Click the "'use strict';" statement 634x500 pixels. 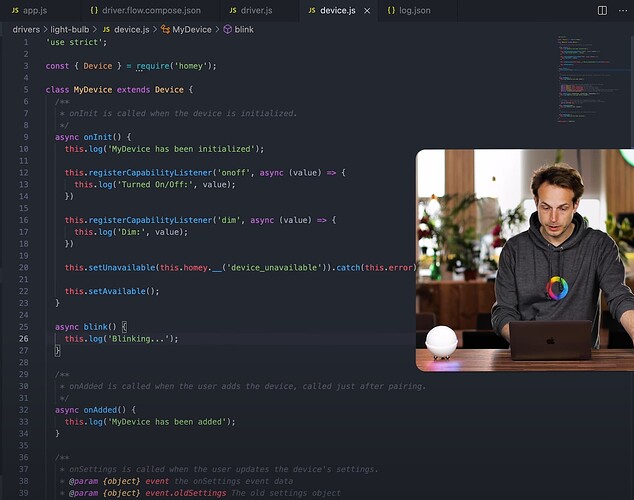coord(76,42)
